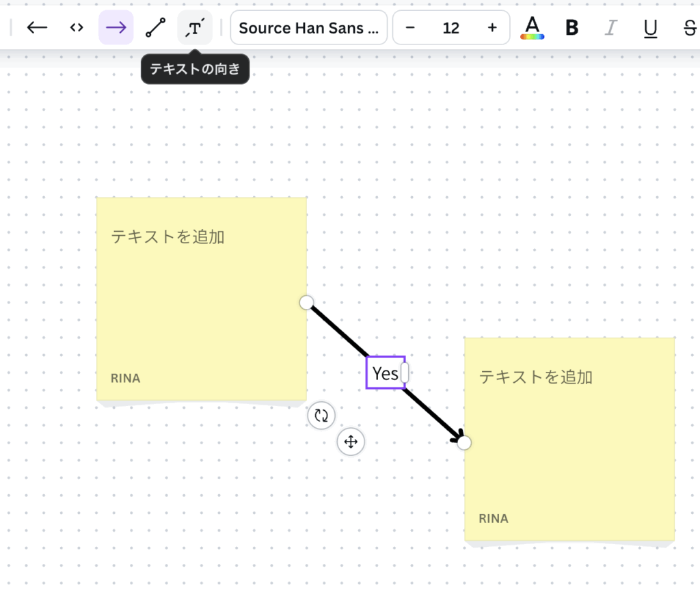
Task: Decrease font size with minus button
Action: [x=410, y=28]
